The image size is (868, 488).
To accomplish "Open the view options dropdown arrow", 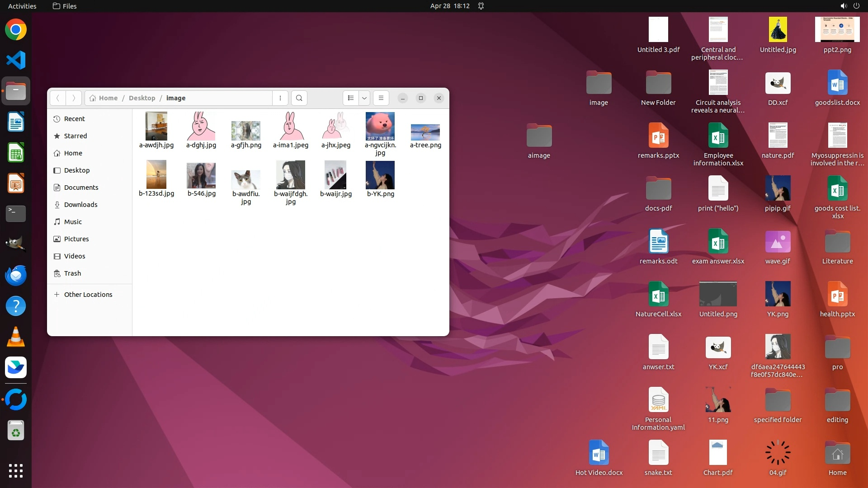I will (364, 98).
